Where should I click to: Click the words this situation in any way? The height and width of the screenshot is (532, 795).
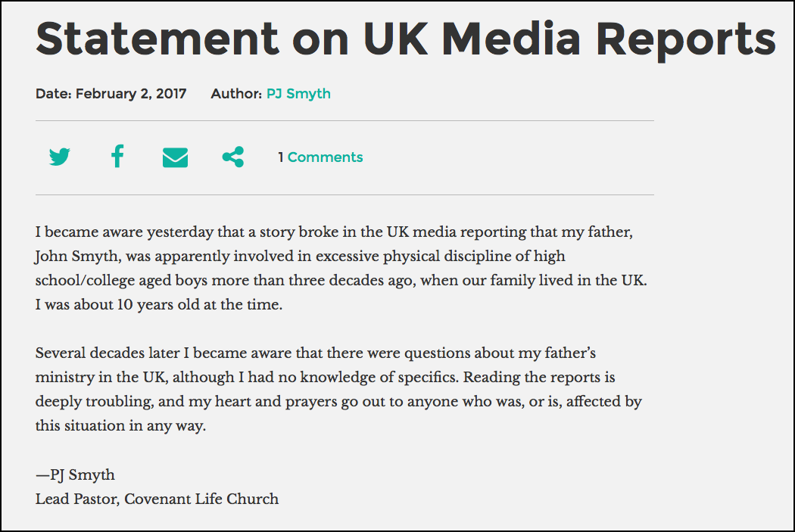tap(120, 425)
